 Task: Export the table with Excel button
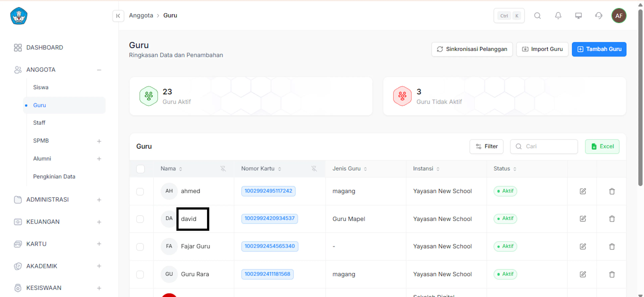602,146
